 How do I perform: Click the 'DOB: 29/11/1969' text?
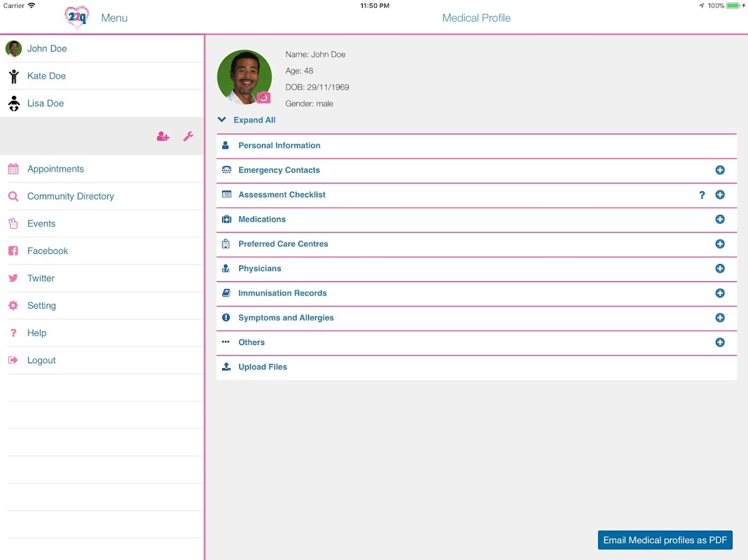[317, 87]
